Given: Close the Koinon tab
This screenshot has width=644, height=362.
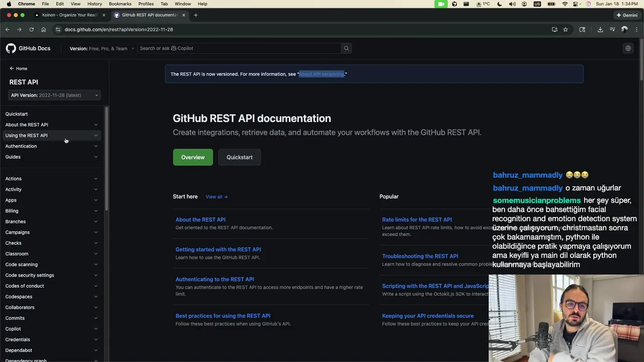Looking at the screenshot, I should (x=104, y=15).
